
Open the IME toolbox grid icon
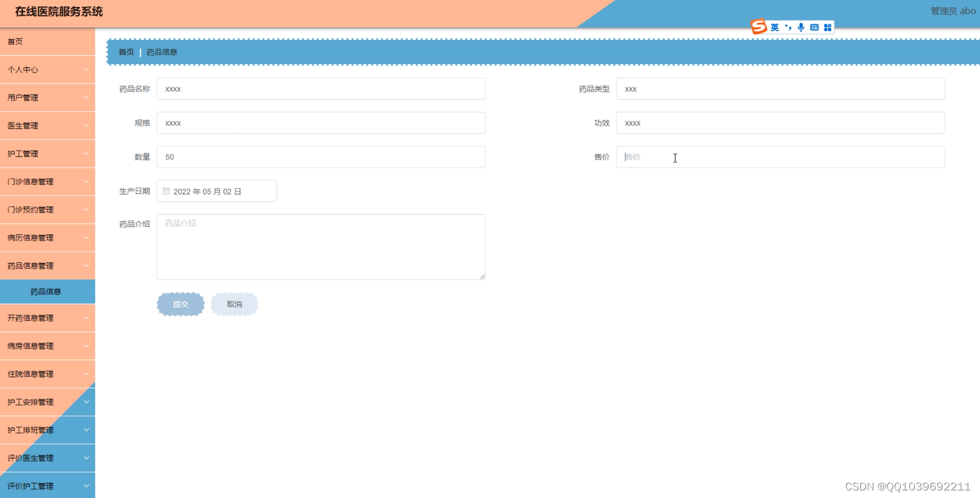827,27
